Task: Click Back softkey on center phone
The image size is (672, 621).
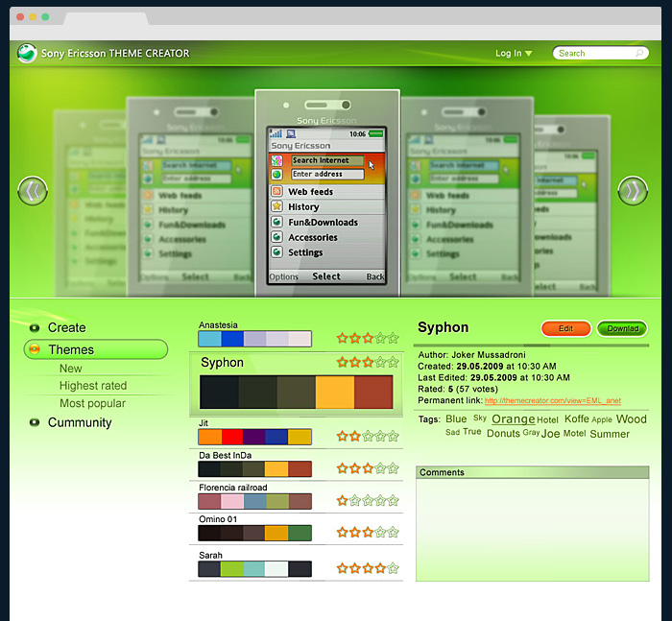Action: pos(375,276)
